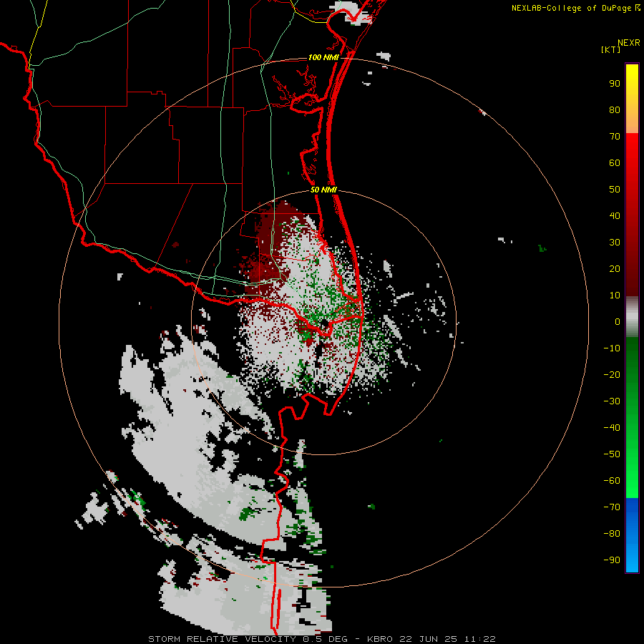Click the -30 value on the velocity legend
Viewport: 644px width, 644px height.
(612, 401)
